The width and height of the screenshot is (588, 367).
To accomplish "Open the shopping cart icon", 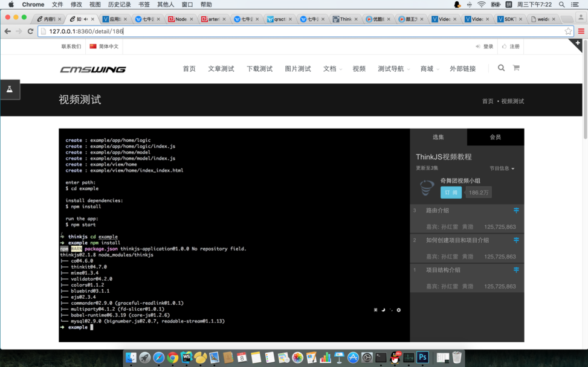I will click(516, 68).
